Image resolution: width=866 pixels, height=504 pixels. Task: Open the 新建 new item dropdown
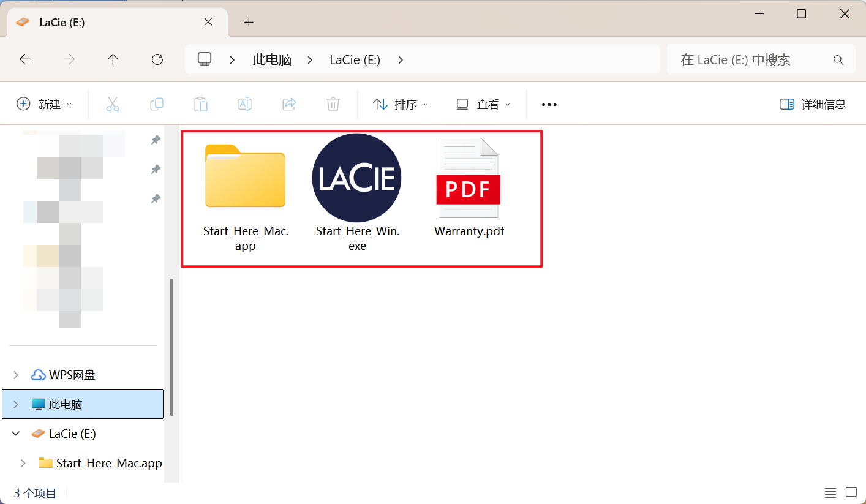click(x=45, y=104)
